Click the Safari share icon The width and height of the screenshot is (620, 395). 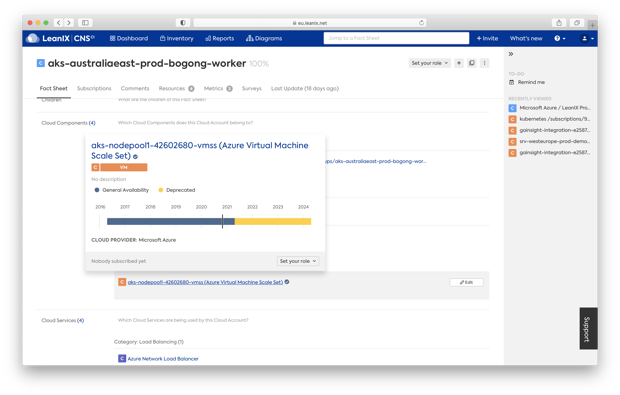[x=559, y=23]
